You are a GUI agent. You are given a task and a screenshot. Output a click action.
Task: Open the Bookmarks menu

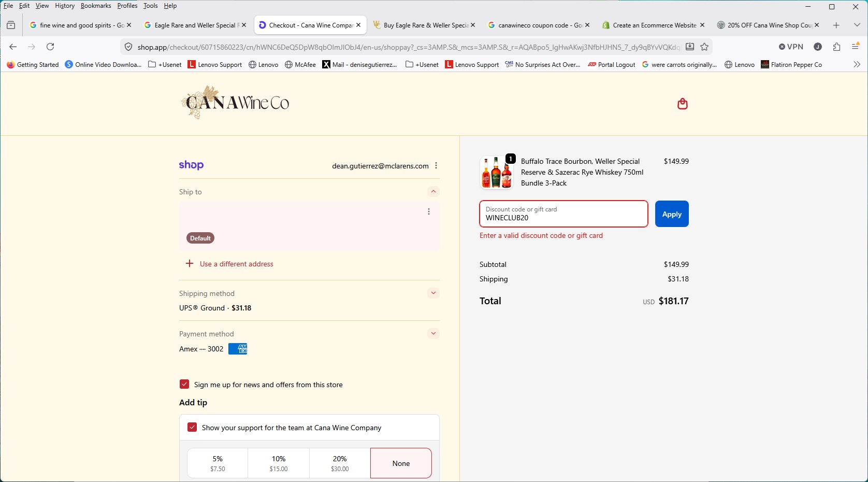click(x=96, y=6)
